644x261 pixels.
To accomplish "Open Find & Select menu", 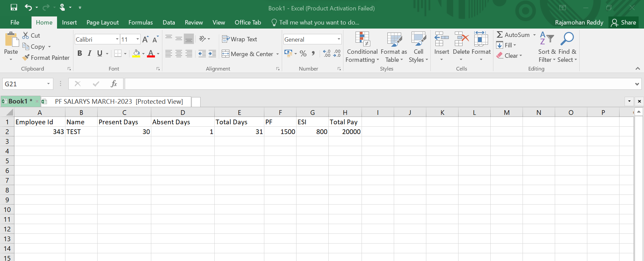I will (x=567, y=47).
